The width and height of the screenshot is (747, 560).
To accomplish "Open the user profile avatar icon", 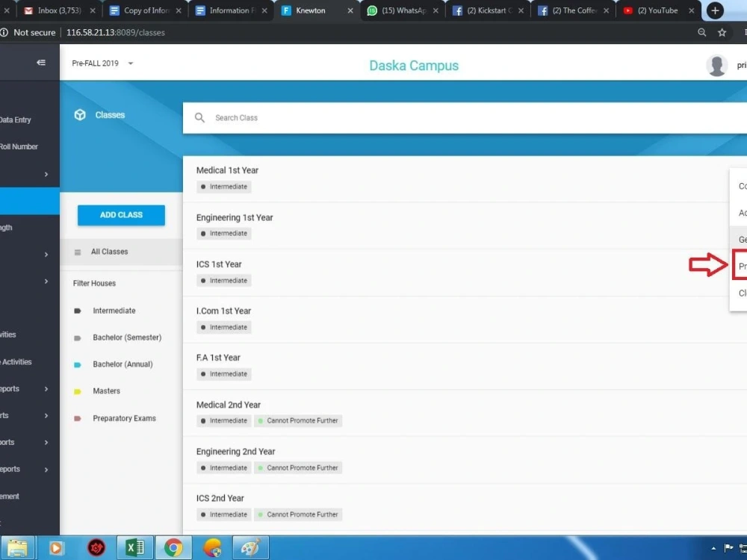I will point(716,65).
